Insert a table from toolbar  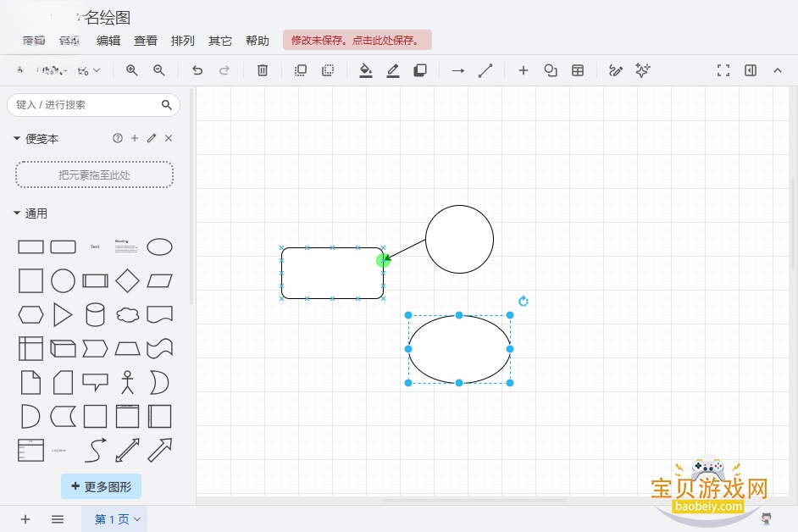[x=578, y=70]
